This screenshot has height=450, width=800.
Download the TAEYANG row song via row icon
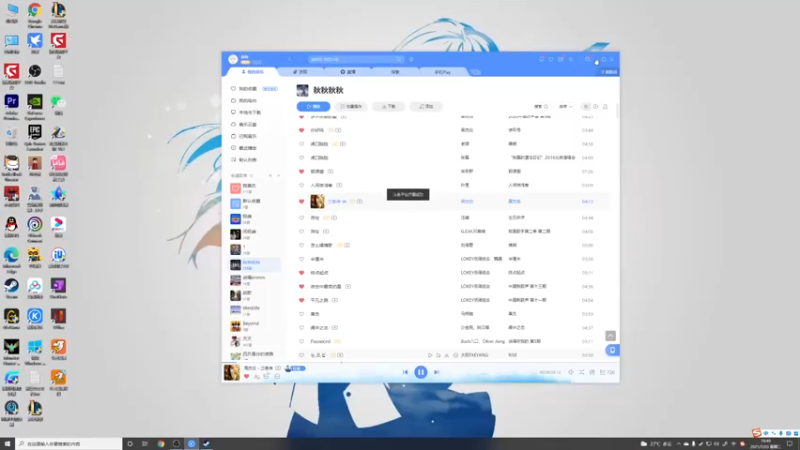(x=446, y=355)
